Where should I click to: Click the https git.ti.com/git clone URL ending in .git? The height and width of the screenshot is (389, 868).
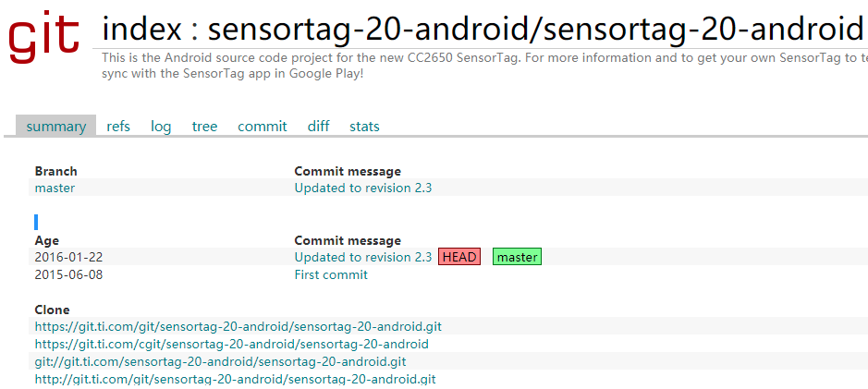(238, 326)
